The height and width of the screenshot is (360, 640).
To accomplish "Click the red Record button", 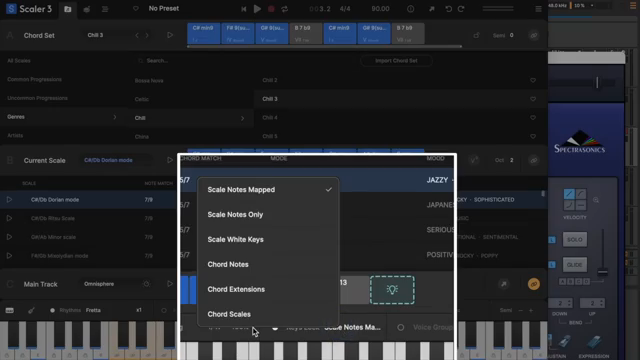I will (x=271, y=9).
